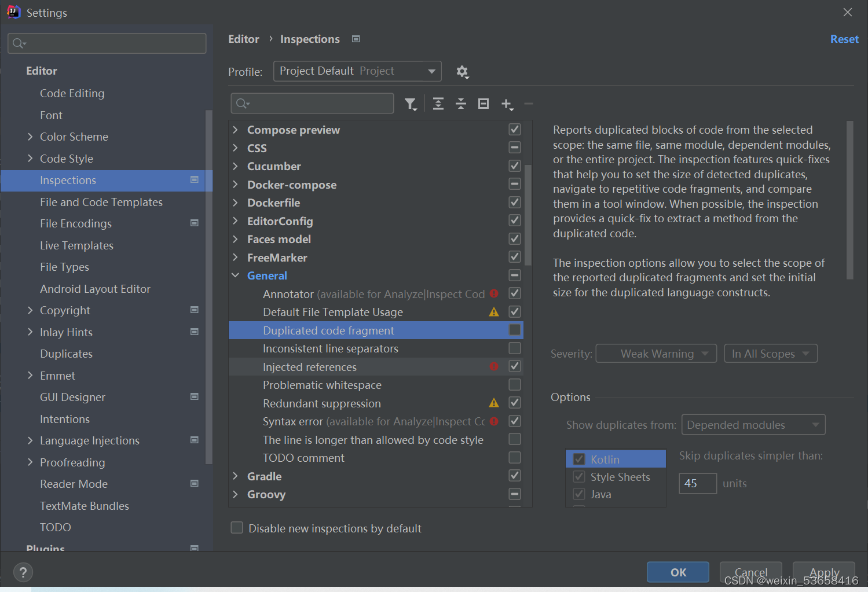Click inspection description panel scrollbar
Viewport: 868px width, 592px height.
[849, 200]
